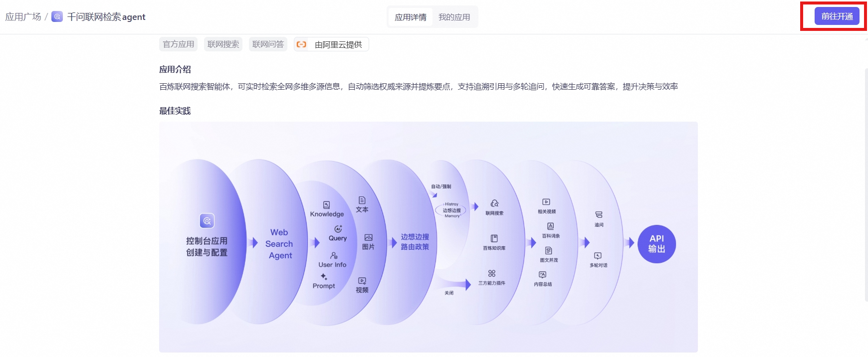The height and width of the screenshot is (357, 868).
Task: Click the Knowledge icon in the diagram
Action: pyautogui.click(x=326, y=205)
